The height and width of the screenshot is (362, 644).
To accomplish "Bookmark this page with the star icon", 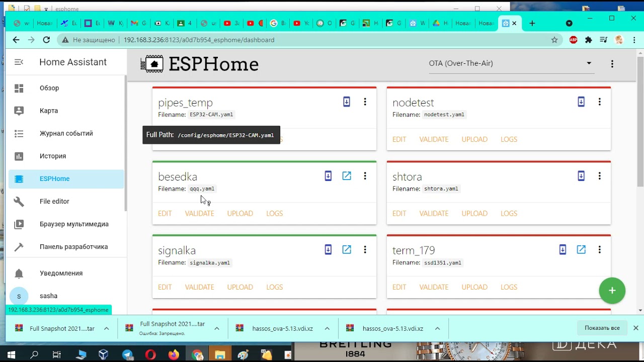I will [x=554, y=40].
